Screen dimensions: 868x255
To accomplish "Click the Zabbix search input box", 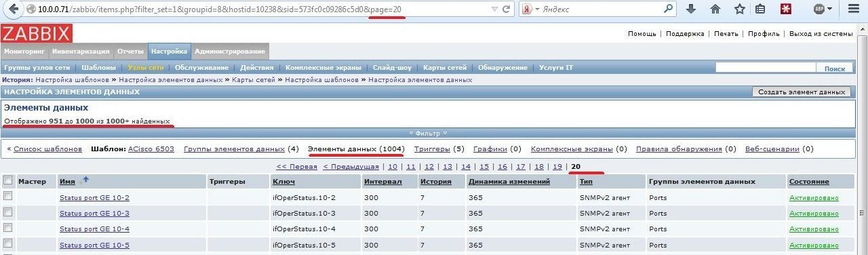I will pos(766,68).
